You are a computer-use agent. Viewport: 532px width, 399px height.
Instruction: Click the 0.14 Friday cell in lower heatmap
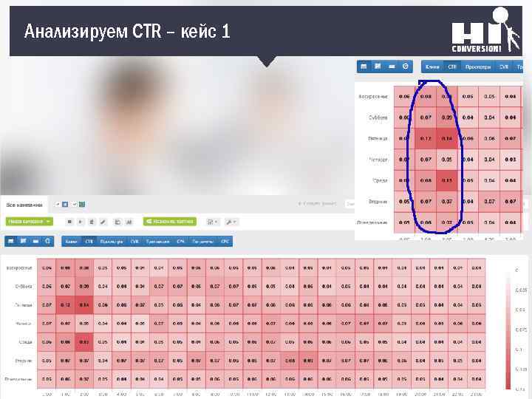pos(83,305)
